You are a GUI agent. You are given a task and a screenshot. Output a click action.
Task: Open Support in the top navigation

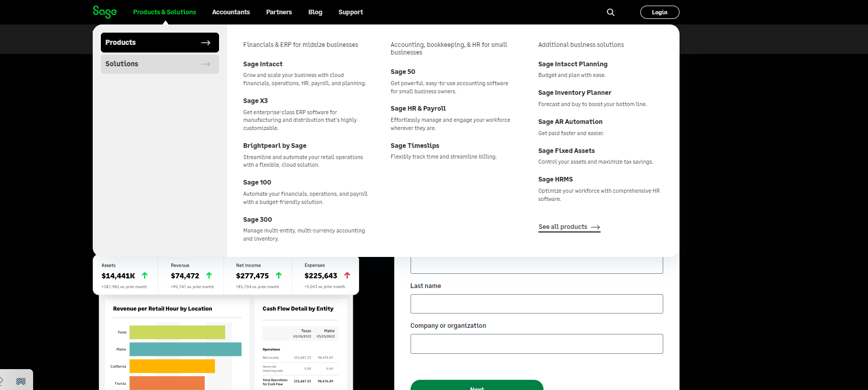[350, 12]
